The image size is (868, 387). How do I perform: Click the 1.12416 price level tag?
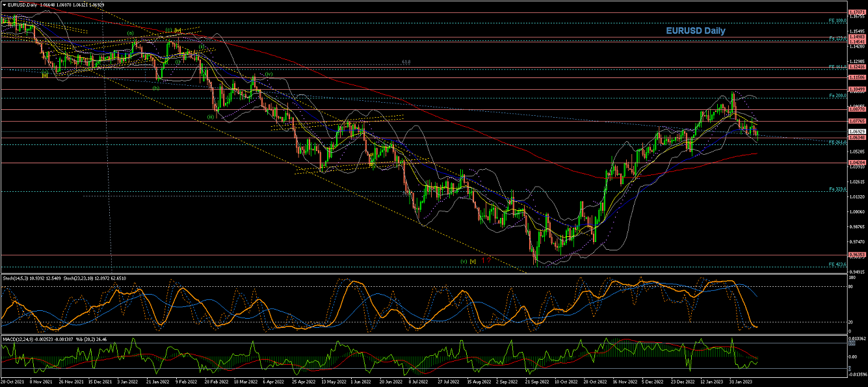pyautogui.click(x=858, y=67)
